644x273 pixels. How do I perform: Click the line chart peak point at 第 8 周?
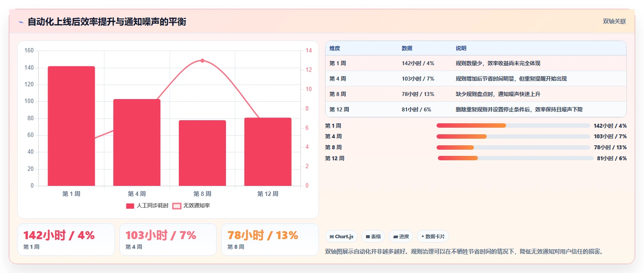click(x=202, y=60)
